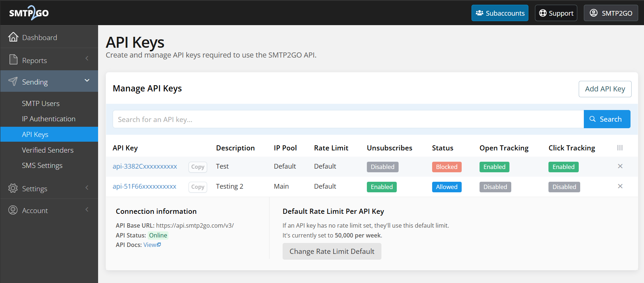Click the Status column header
The height and width of the screenshot is (283, 644).
point(443,148)
